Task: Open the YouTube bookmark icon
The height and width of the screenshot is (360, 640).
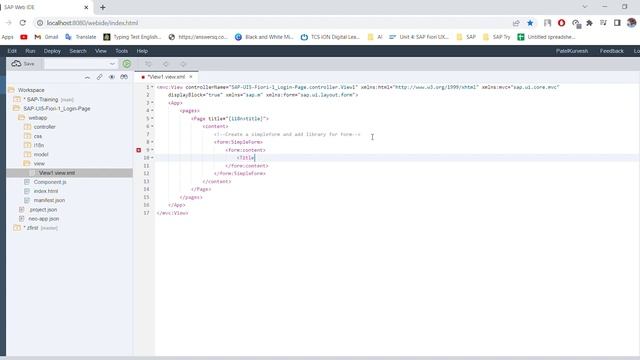Action: click(24, 37)
